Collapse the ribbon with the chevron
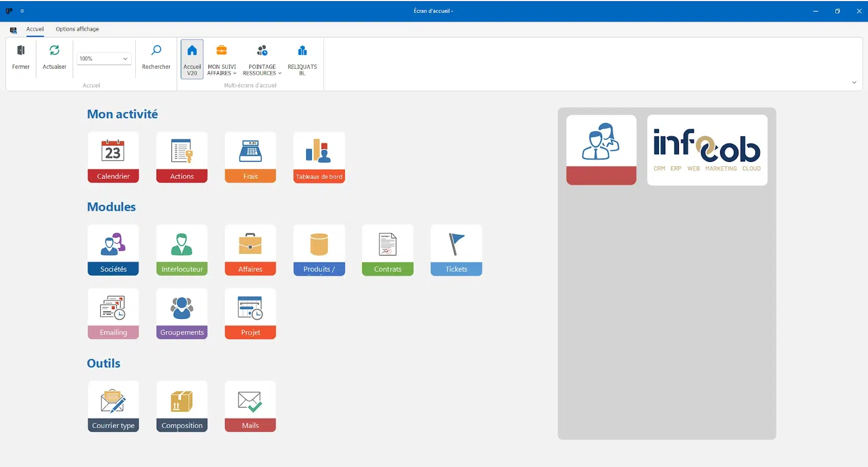 (x=854, y=83)
